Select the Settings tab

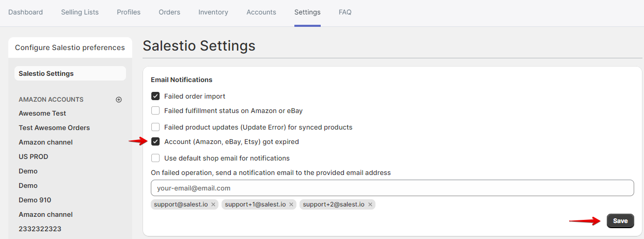307,12
